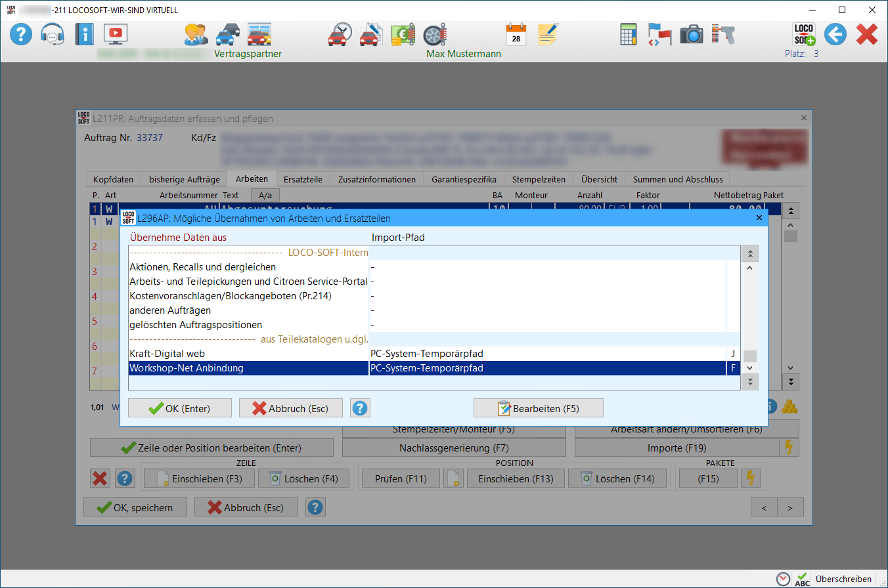Open the video tutorial monitor icon

click(x=116, y=34)
